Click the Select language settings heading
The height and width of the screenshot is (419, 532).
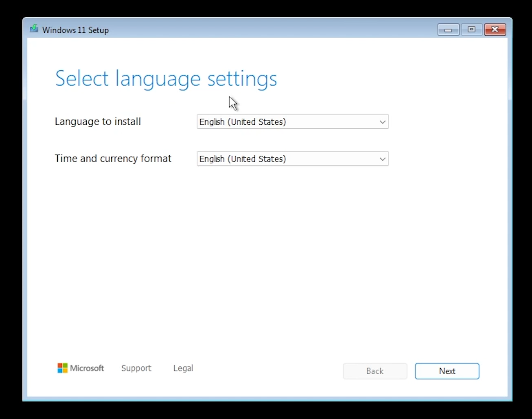click(166, 78)
